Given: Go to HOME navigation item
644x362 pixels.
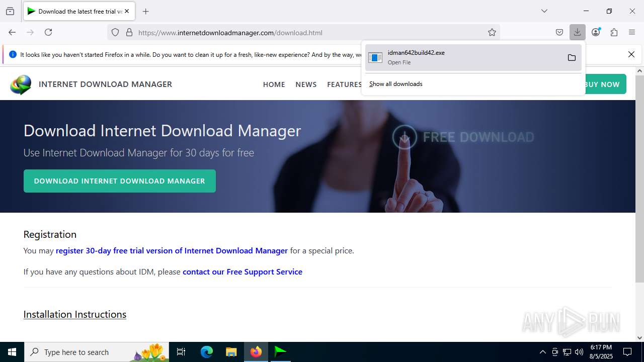Looking at the screenshot, I should click(x=274, y=84).
